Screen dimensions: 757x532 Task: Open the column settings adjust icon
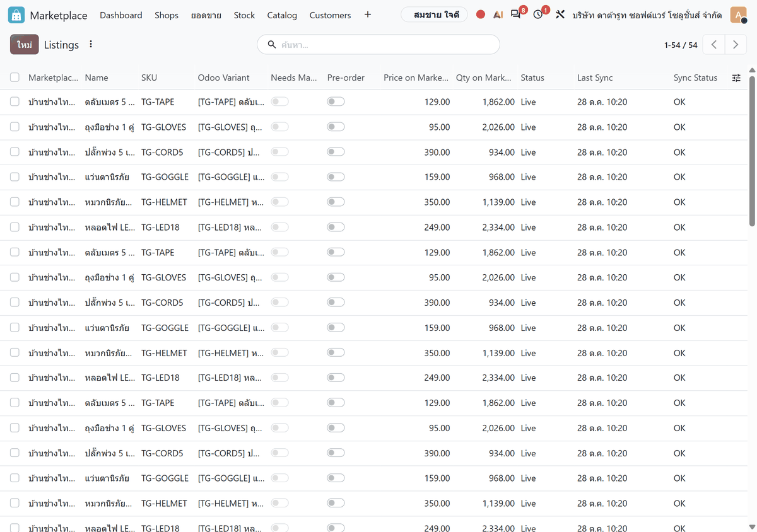coord(736,78)
